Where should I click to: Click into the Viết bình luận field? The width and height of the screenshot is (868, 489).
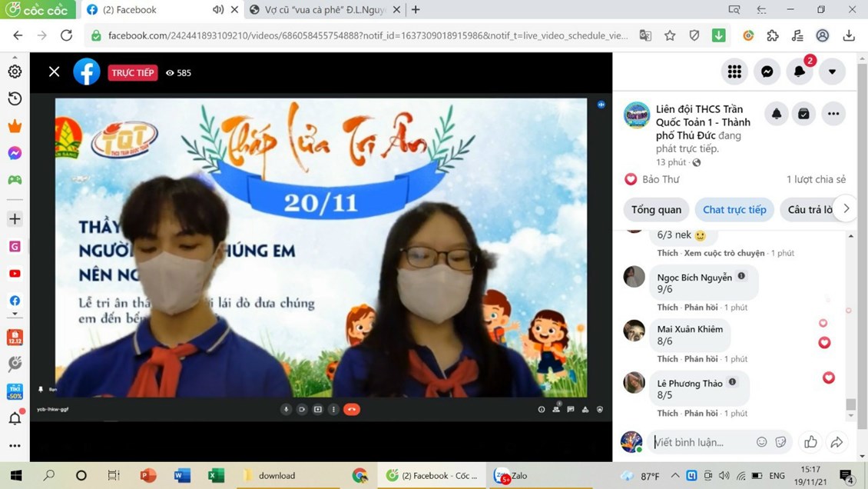[x=699, y=442]
